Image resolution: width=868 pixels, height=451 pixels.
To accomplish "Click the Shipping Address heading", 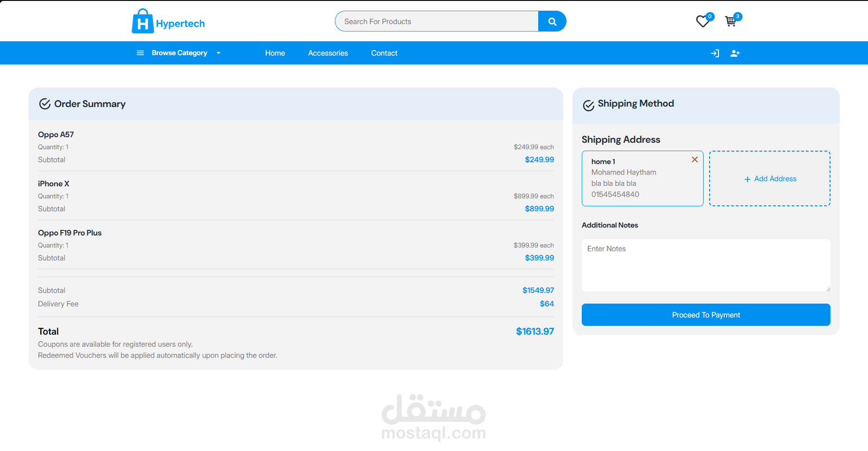I will click(621, 140).
